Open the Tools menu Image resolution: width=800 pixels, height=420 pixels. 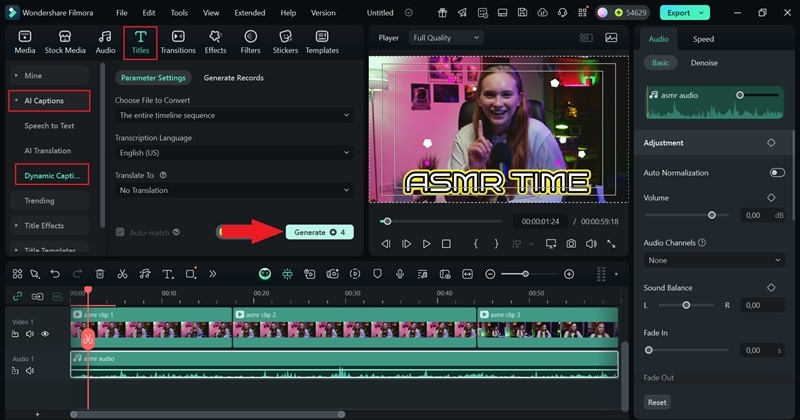point(179,13)
